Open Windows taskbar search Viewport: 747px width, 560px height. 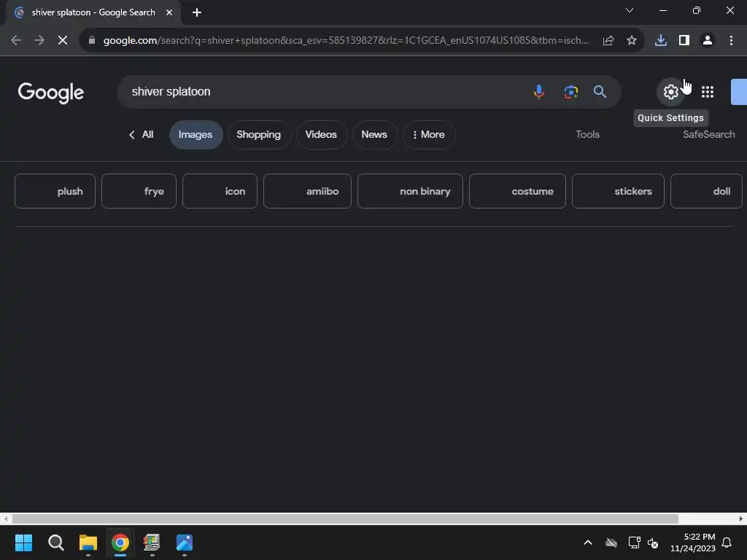pos(55,542)
